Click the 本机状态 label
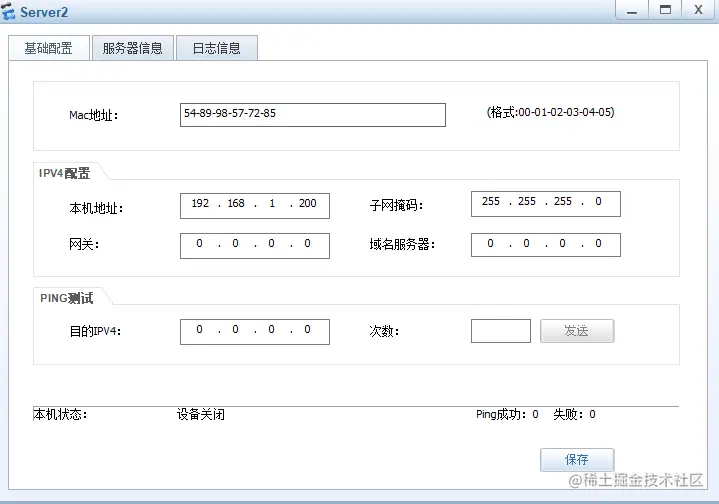The height and width of the screenshot is (504, 719). tap(60, 415)
